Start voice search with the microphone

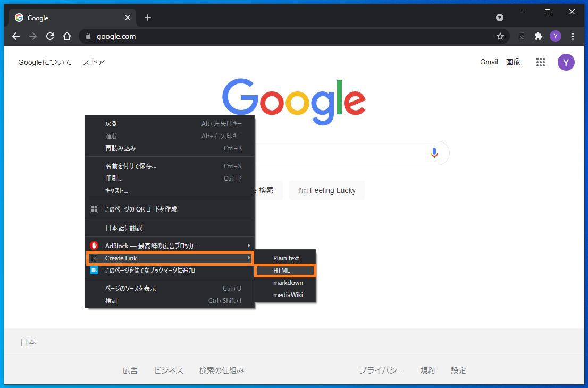(x=434, y=153)
